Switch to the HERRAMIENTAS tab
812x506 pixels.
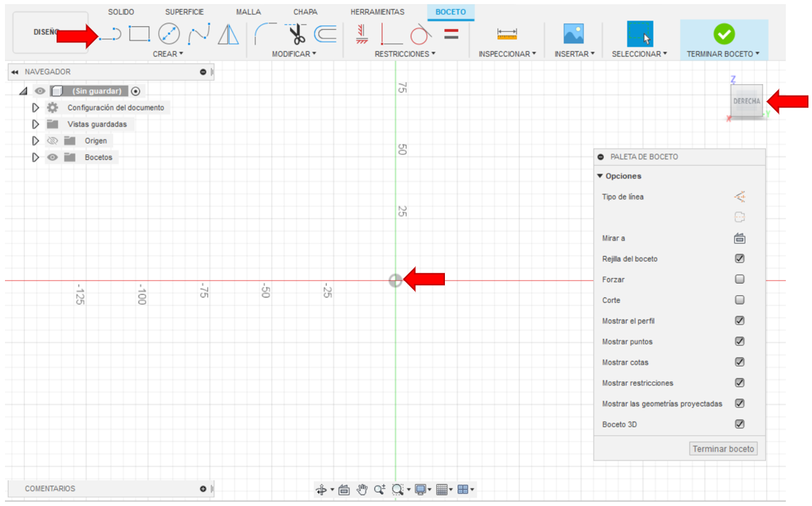pyautogui.click(x=377, y=12)
